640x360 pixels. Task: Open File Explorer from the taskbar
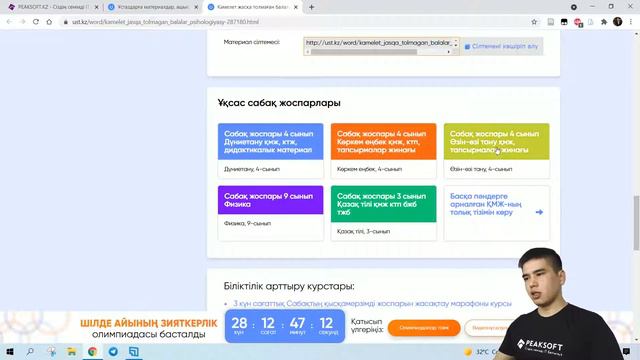(x=71, y=351)
